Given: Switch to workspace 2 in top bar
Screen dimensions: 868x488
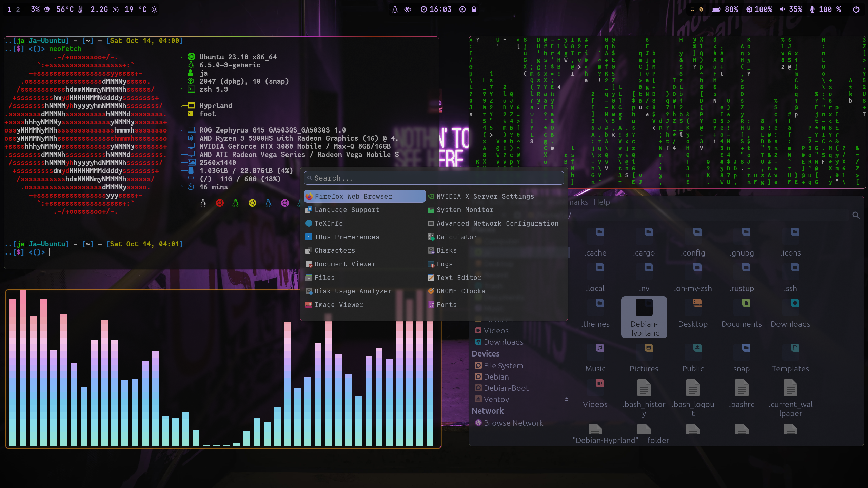Looking at the screenshot, I should click(18, 9).
